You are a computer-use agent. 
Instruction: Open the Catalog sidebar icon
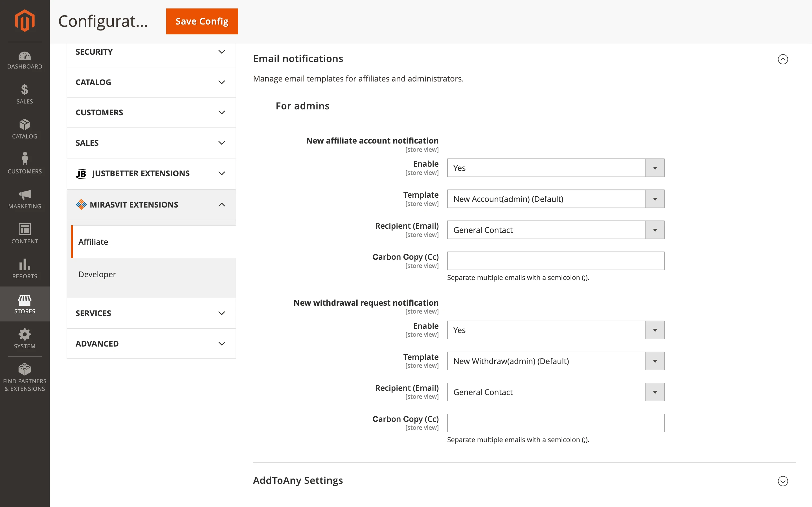coord(25,129)
